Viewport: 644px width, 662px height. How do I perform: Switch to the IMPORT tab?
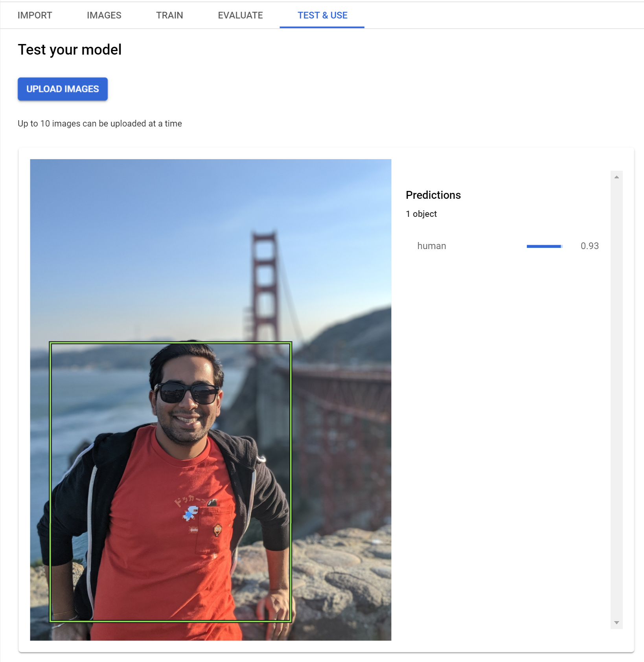[35, 15]
